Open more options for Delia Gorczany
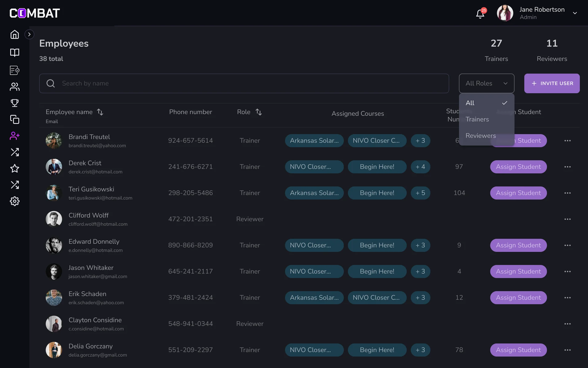 (x=567, y=350)
